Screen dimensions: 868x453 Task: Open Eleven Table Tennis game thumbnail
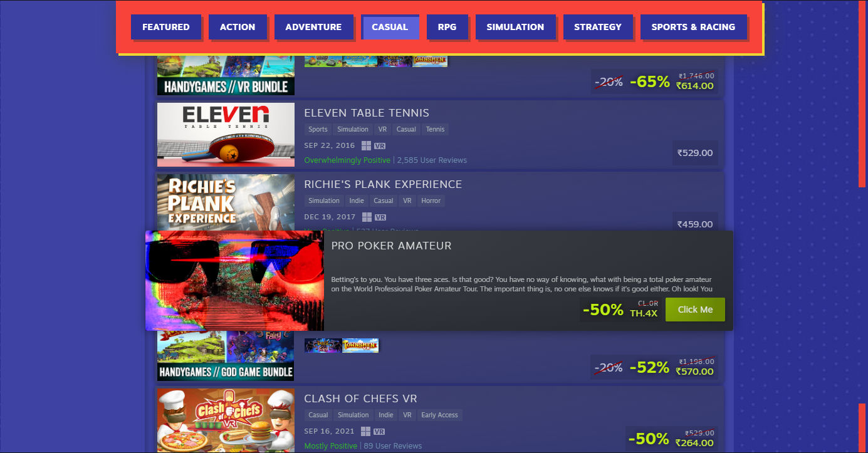coord(226,135)
